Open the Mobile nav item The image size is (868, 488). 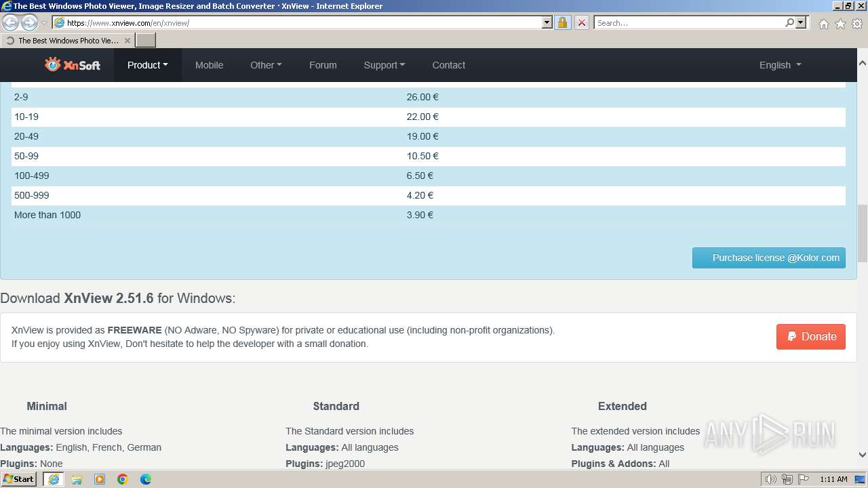coord(209,65)
